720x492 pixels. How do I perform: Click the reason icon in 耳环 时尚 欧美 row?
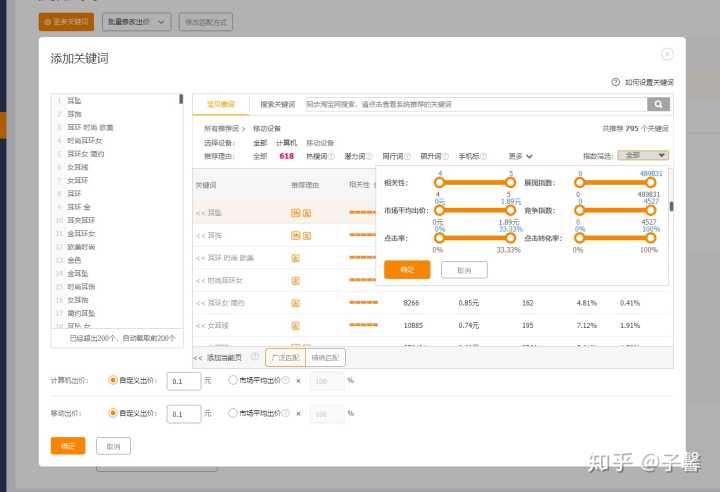click(295, 257)
